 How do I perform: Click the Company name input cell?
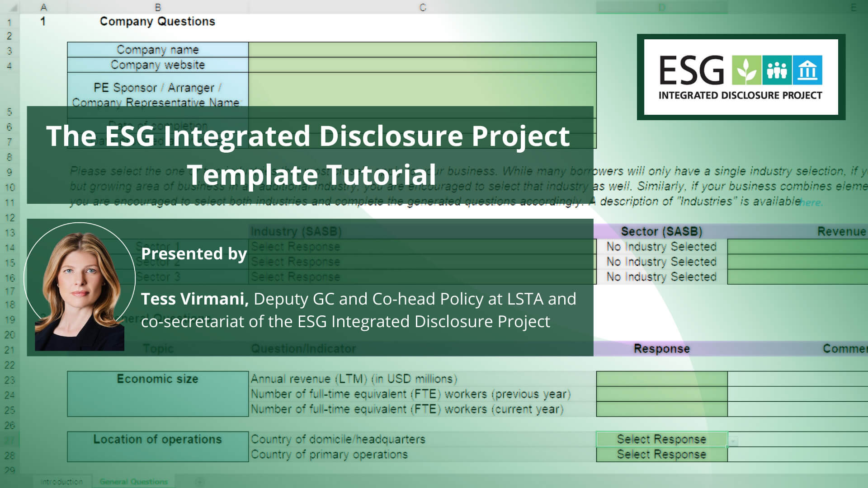point(422,50)
